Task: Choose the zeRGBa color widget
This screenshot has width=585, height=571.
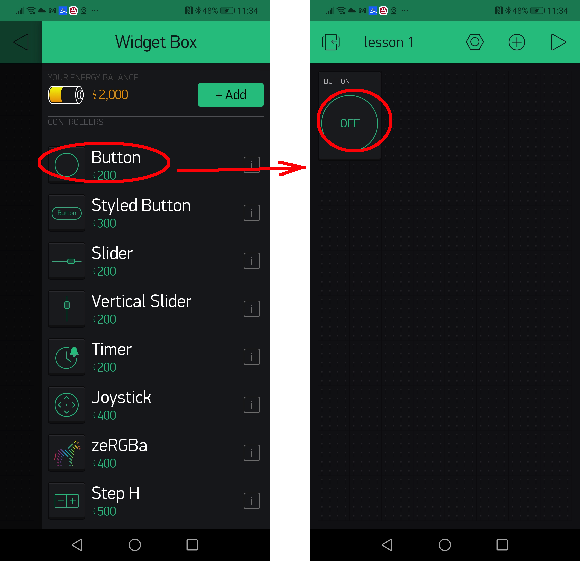Action: [x=156, y=453]
